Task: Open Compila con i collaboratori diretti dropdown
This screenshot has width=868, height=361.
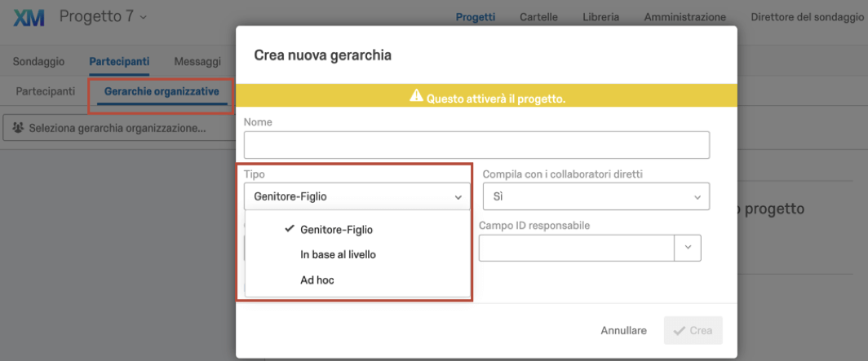Action: pos(596,197)
